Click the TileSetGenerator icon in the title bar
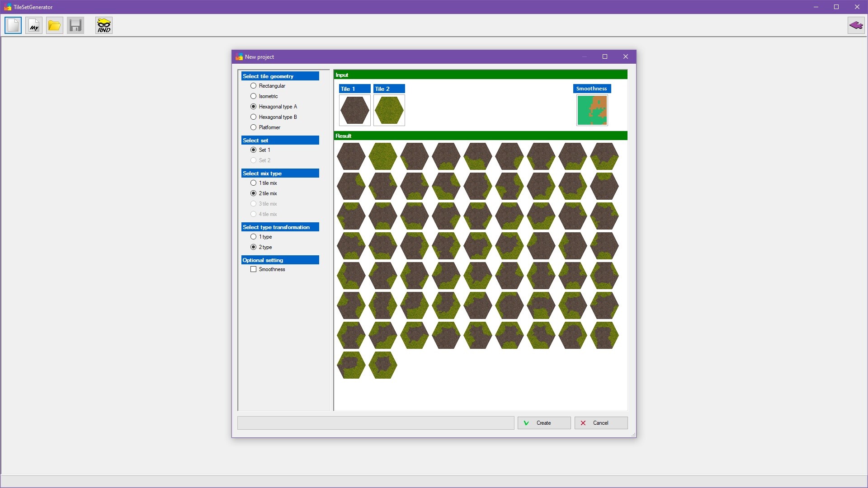Viewport: 868px width, 488px height. [8, 7]
